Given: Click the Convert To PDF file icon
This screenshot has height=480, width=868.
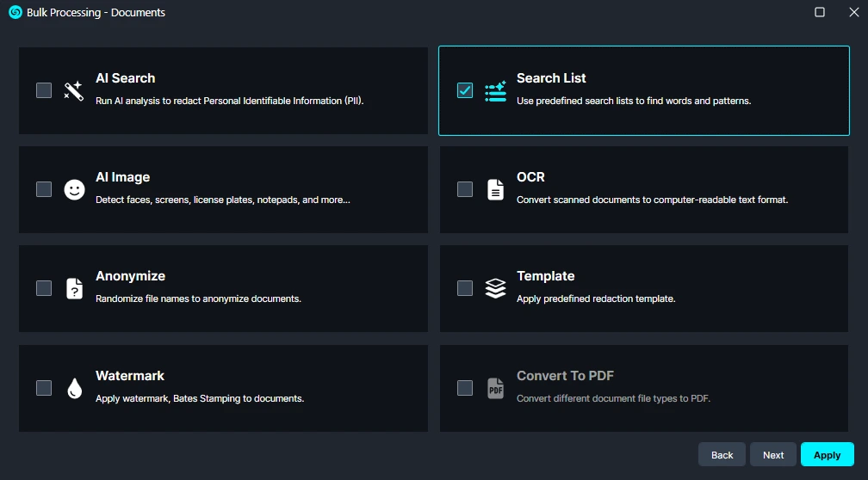Looking at the screenshot, I should point(495,388).
